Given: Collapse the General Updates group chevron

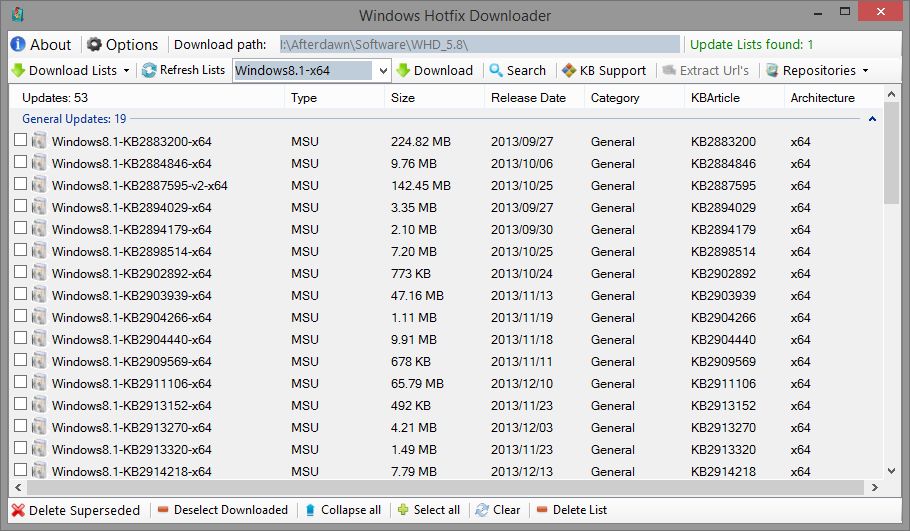Looking at the screenshot, I should pos(872,119).
